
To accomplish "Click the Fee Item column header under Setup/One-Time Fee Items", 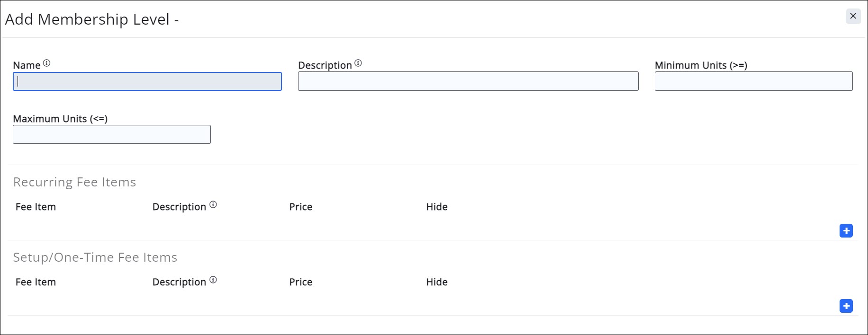I will click(36, 282).
